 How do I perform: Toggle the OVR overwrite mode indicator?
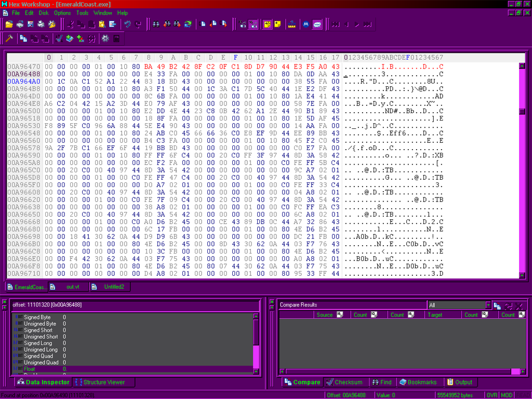click(491, 395)
